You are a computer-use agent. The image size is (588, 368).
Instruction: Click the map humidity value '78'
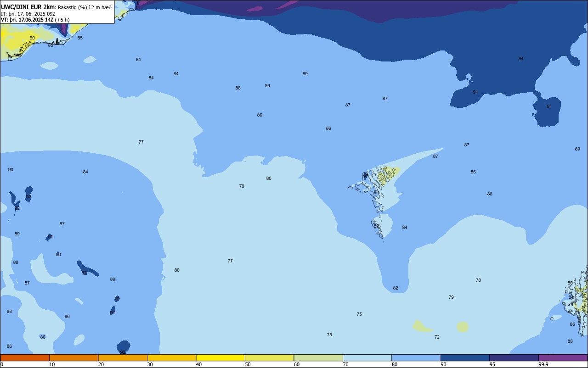(478, 280)
